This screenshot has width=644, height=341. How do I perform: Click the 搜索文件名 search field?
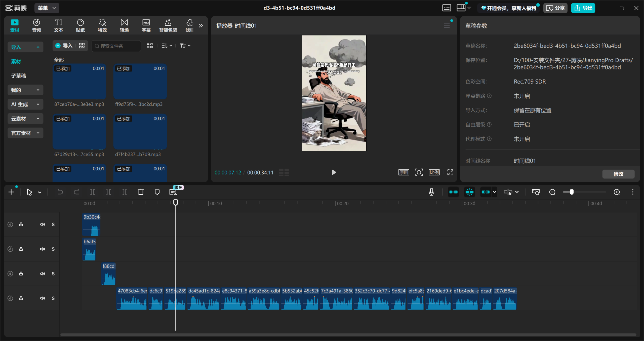pos(116,46)
